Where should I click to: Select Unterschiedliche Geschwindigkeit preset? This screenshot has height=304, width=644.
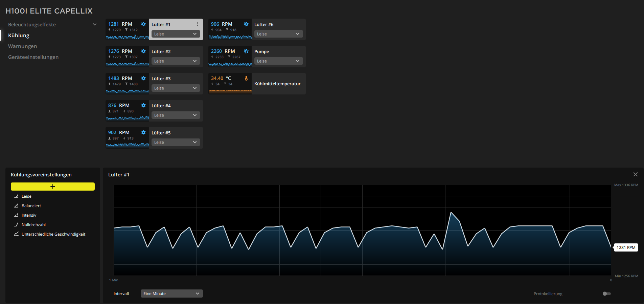pos(53,234)
